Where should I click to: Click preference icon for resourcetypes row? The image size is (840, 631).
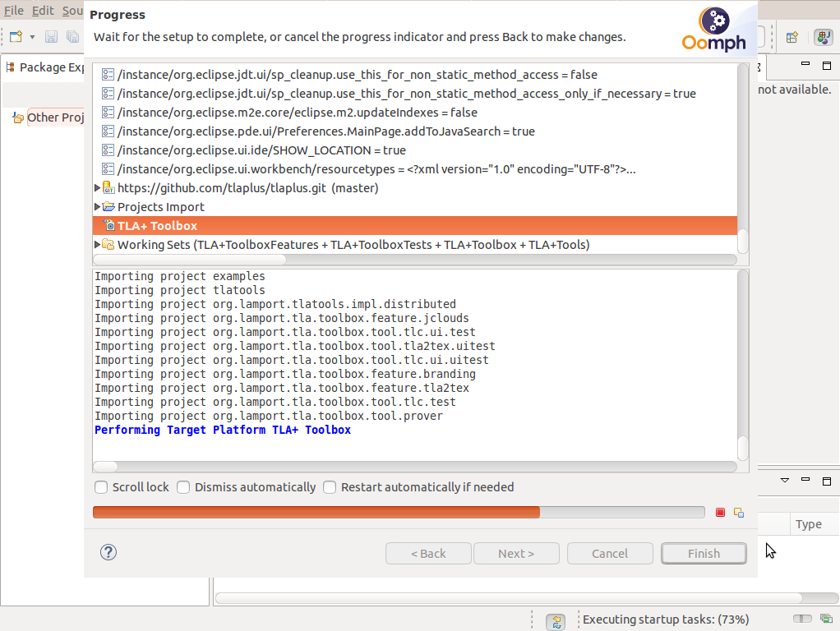[x=108, y=169]
